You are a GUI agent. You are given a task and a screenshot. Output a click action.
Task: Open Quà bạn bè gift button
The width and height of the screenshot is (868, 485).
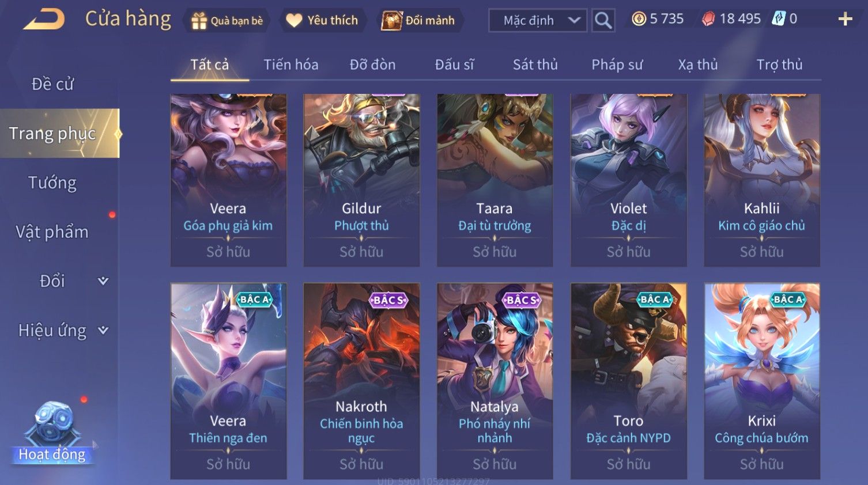227,21
